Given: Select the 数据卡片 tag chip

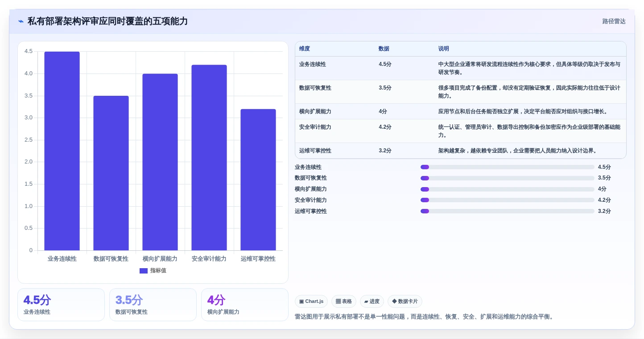Looking at the screenshot, I should pyautogui.click(x=405, y=302).
